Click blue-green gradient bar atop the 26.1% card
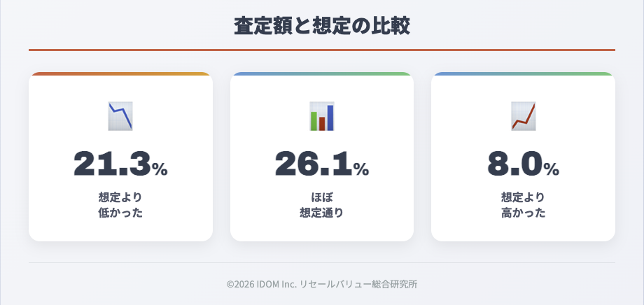The width and height of the screenshot is (644, 305). pos(322,73)
